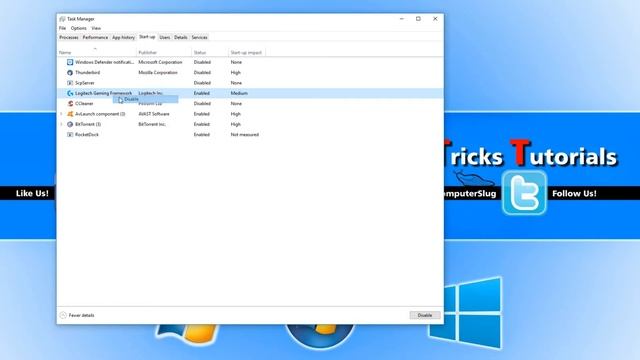Screen dimensions: 640x360
Task: Click the ScpServer row icon
Action: [x=70, y=83]
